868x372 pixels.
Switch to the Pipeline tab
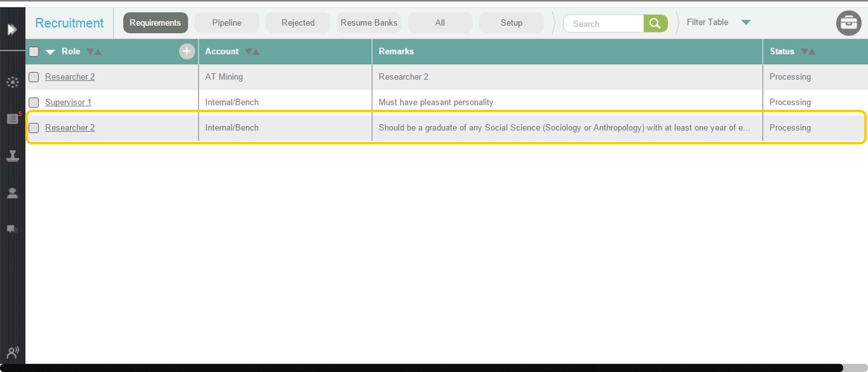(227, 23)
